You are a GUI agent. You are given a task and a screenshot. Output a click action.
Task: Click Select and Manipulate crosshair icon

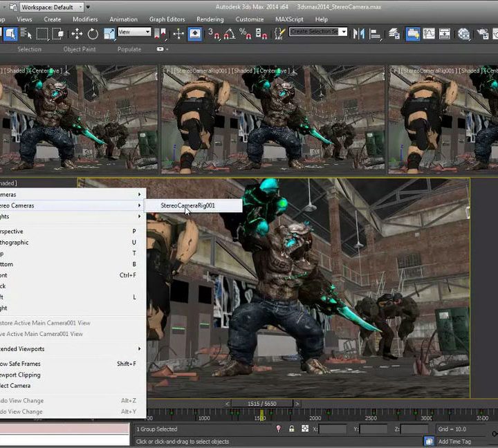pyautogui.click(x=178, y=34)
